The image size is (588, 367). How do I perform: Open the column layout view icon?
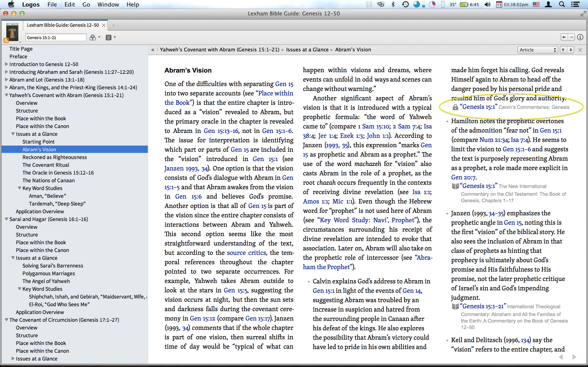coord(108,37)
